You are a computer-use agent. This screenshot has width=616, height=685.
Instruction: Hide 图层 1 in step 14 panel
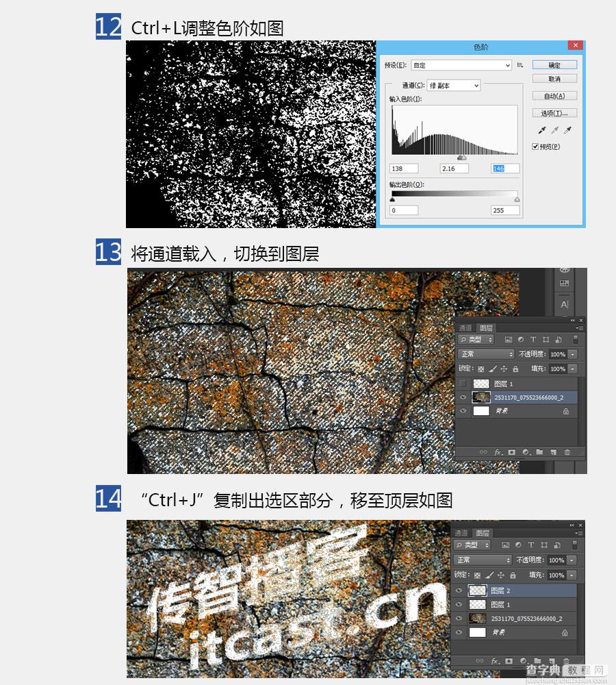coord(459,605)
